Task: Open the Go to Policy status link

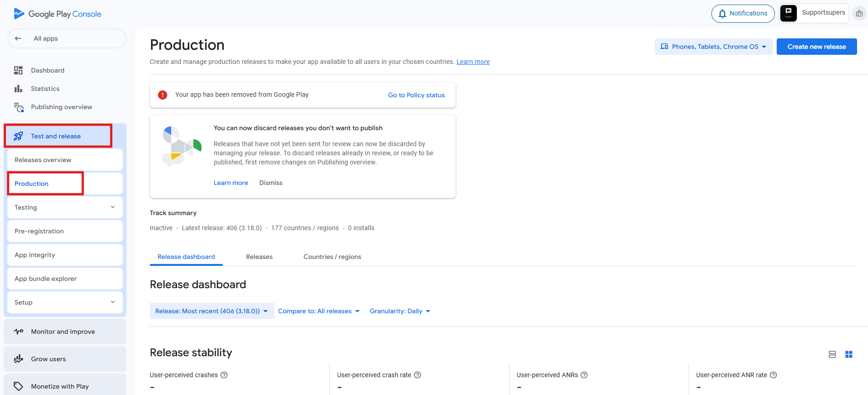Action: pos(416,95)
